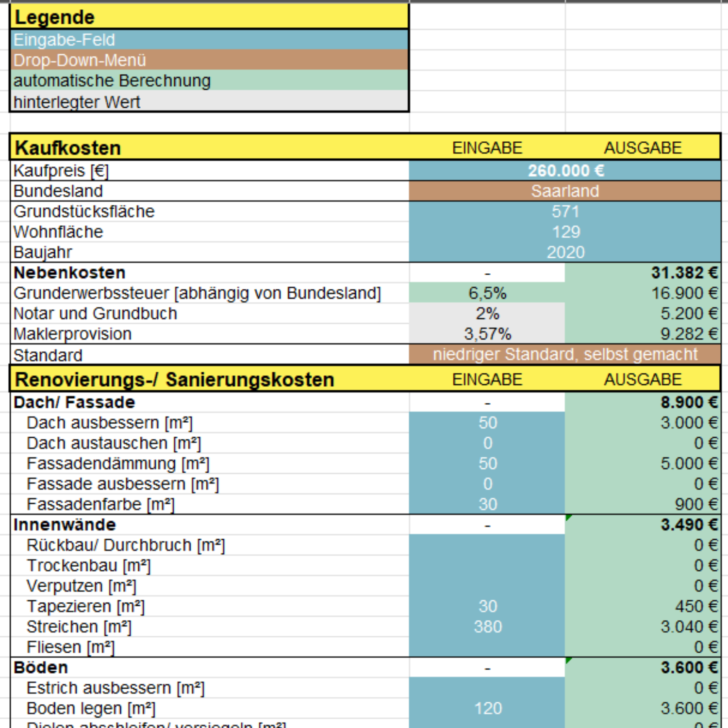Select the Maklerprovision 3,57% cell
The image size is (728, 728).
(x=487, y=334)
